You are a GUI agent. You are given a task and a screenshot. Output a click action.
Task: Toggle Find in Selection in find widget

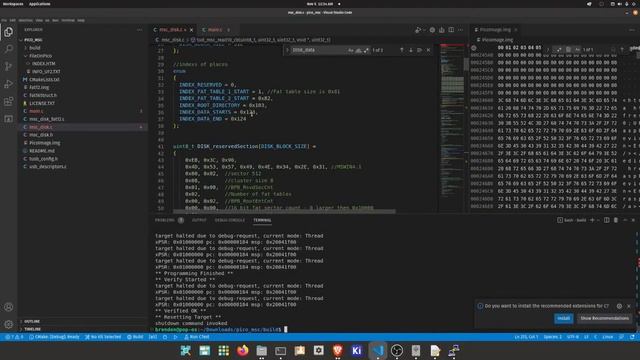click(420, 50)
